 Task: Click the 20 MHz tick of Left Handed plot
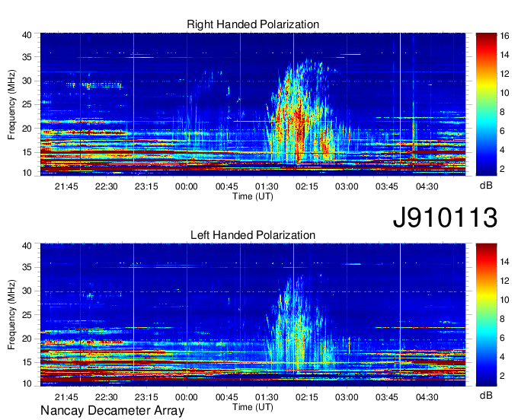[x=27, y=339]
